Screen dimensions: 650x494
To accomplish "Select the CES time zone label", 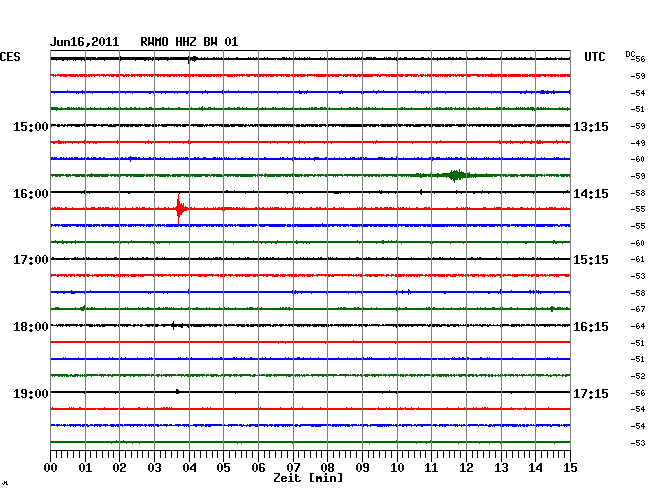I will coord(10,57).
